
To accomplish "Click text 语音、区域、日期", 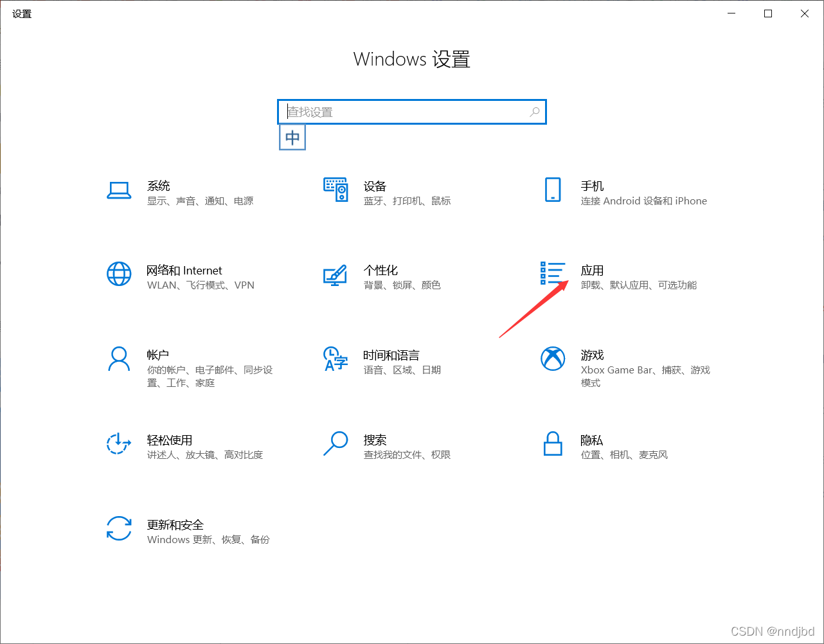I will point(402,370).
